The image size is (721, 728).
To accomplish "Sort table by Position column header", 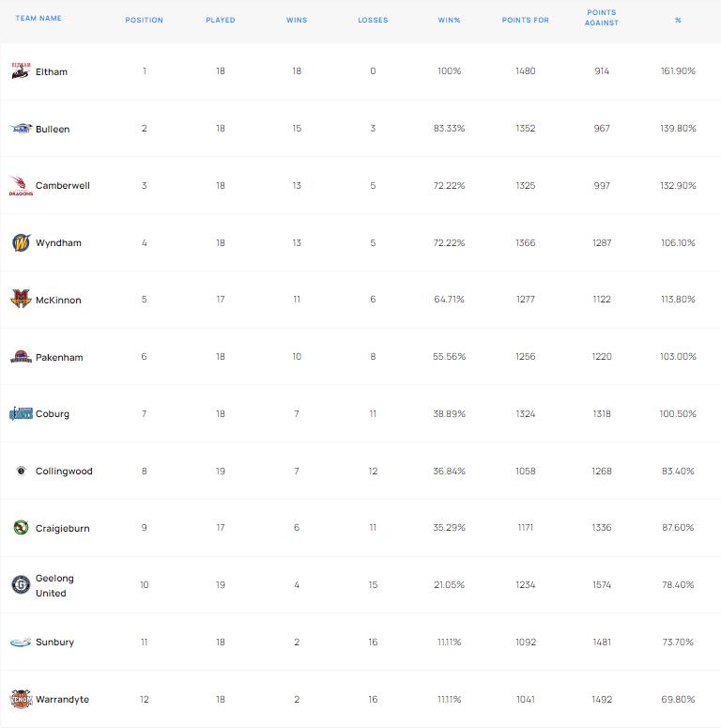I will tap(144, 20).
